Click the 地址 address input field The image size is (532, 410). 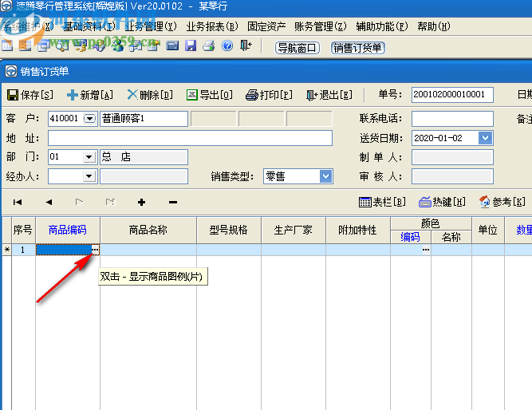(190, 138)
